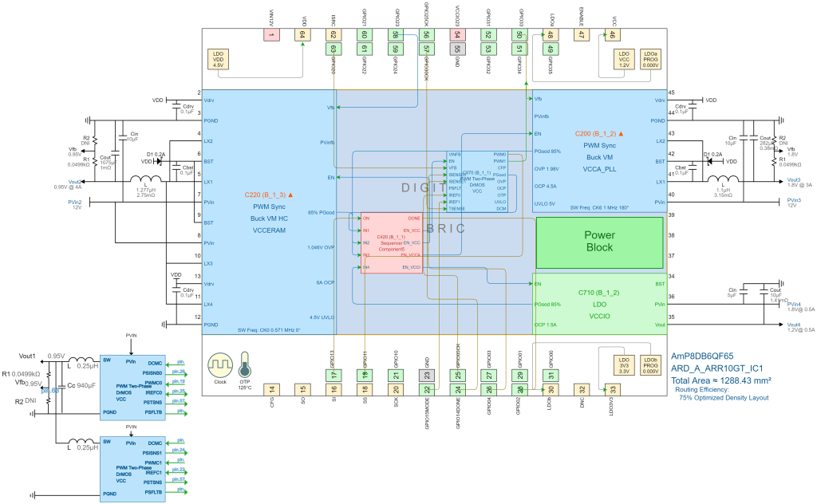
Task: Select pin 32 DNC box
Action: coord(582,389)
